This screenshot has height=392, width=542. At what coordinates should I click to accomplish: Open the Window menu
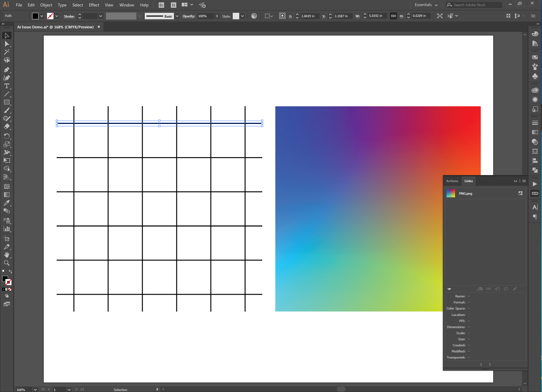pos(127,5)
